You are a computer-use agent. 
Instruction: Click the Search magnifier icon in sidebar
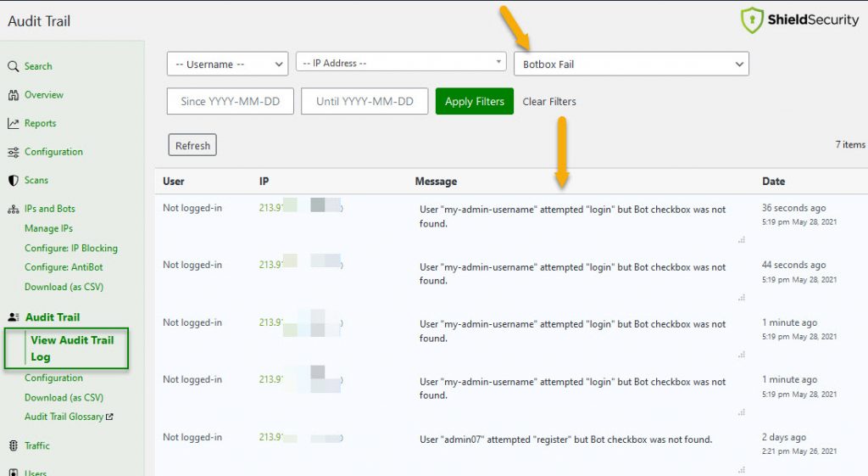tap(14, 66)
